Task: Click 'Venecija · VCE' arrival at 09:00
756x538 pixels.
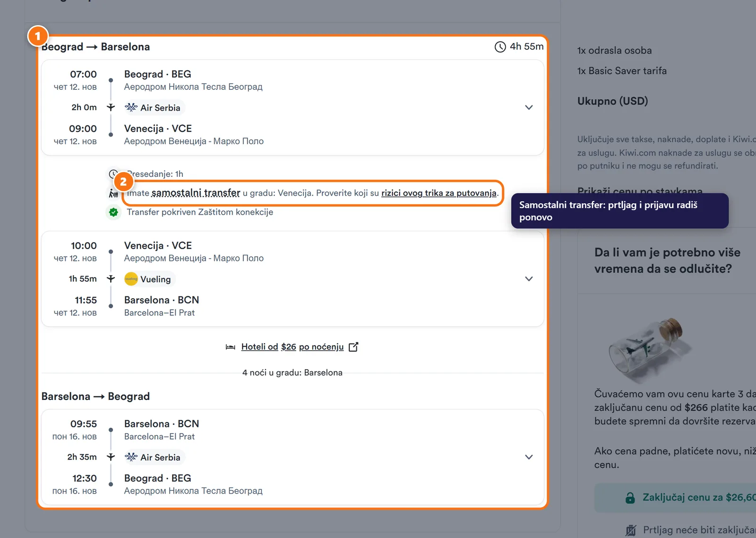Action: click(x=158, y=129)
